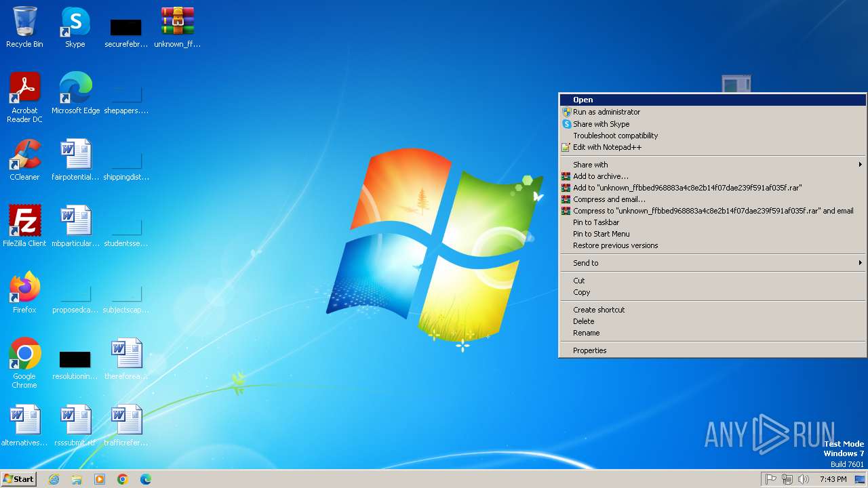Choose Create shortcut
Viewport: 868px width, 488px height.
tap(713, 310)
